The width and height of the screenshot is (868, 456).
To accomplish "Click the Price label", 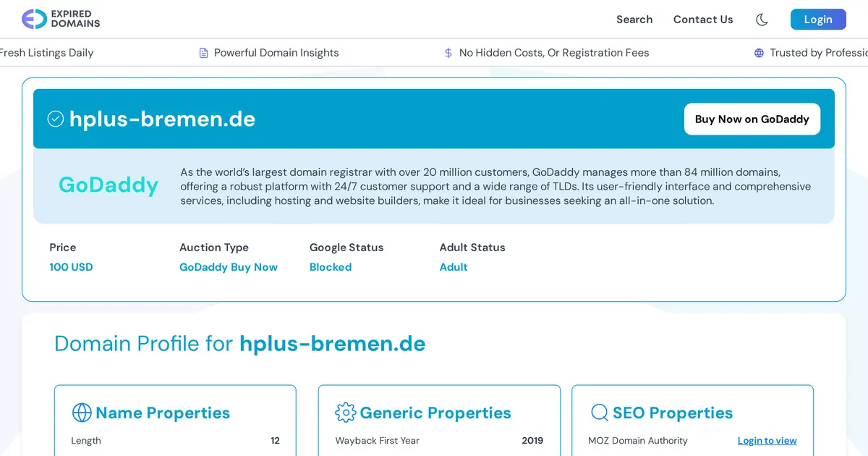I will point(63,248).
